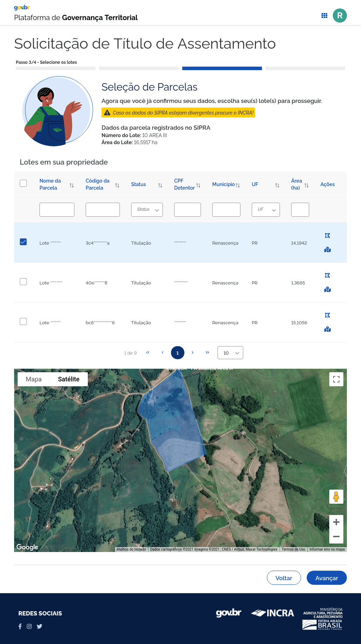
Task: Open the Twitter social link in footer
Action: coord(39,626)
